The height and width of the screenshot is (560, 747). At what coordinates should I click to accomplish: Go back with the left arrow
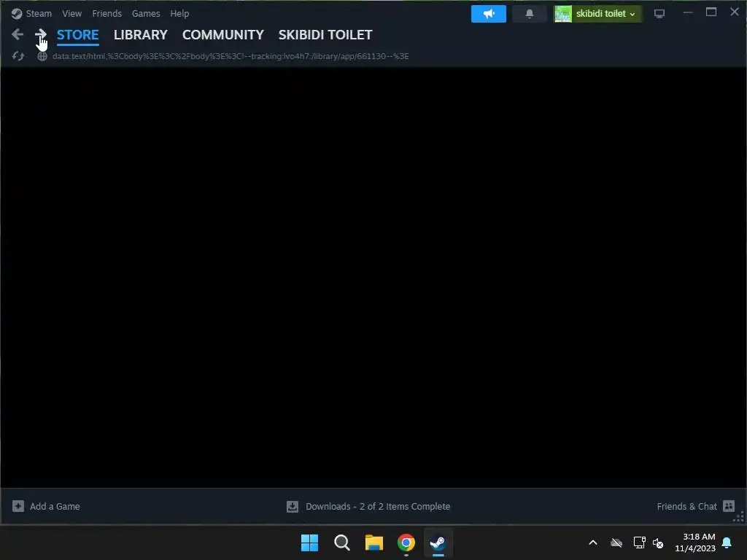[18, 34]
